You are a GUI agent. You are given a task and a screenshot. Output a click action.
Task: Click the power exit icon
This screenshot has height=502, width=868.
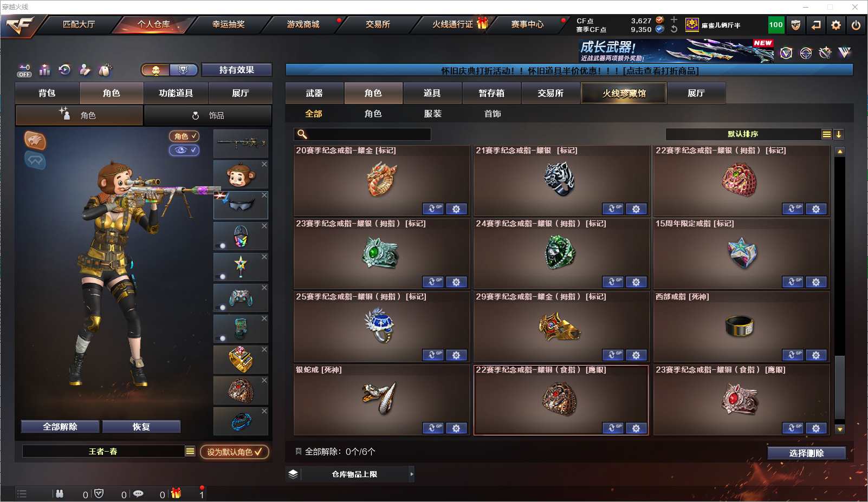coord(856,25)
